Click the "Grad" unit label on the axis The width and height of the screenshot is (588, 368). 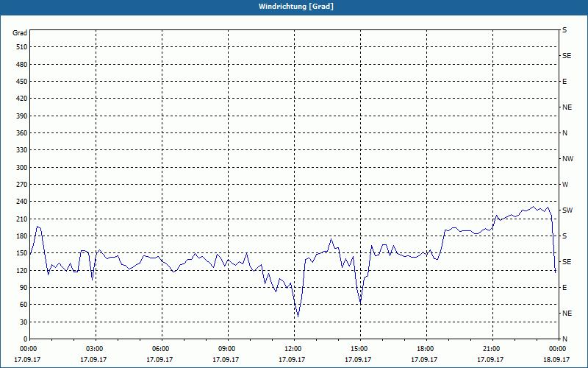coord(20,33)
